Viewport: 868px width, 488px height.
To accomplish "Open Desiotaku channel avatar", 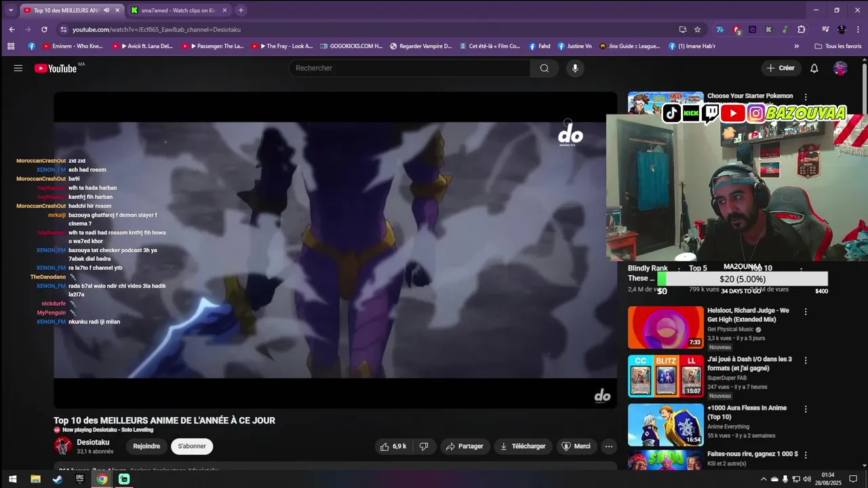I will [63, 445].
